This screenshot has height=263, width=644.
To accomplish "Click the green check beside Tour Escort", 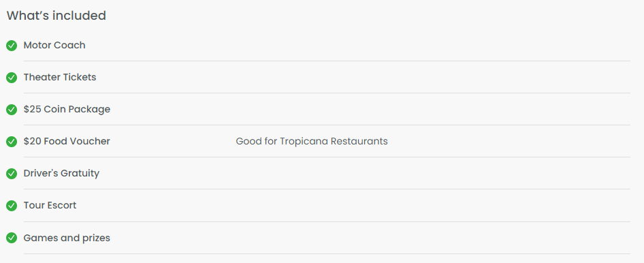I will coord(12,206).
